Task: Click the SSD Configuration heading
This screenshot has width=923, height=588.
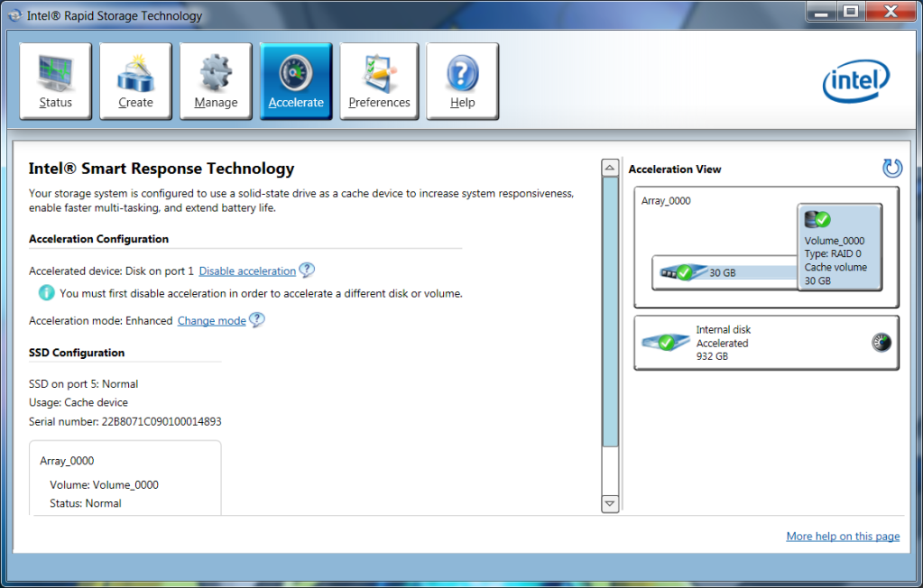Action: (77, 353)
